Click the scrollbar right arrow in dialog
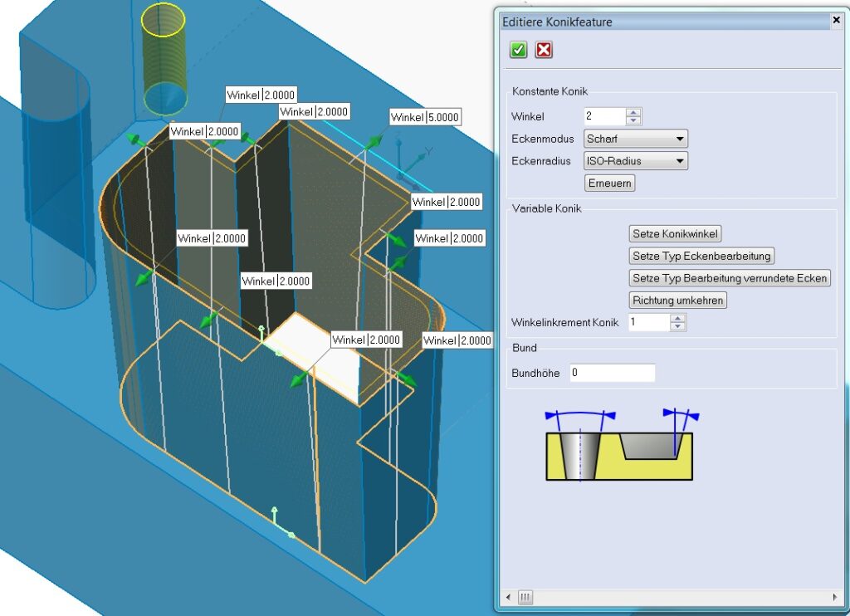 click(x=833, y=597)
